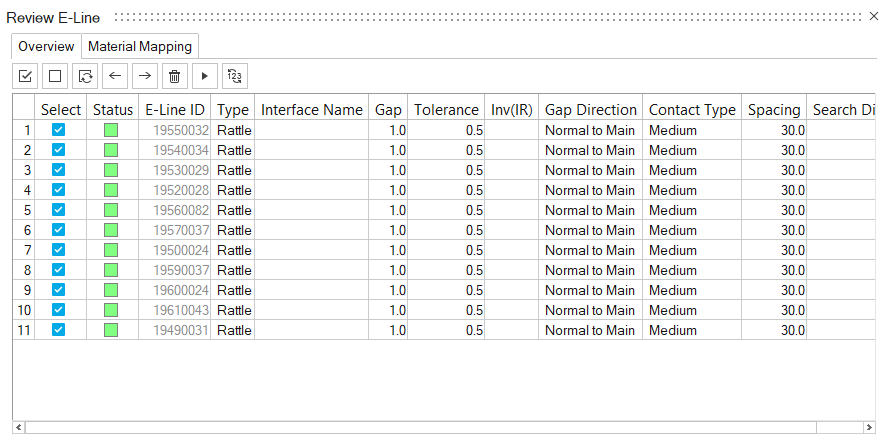Click the right arrow toolbar icon
The height and width of the screenshot is (447, 885).
point(145,75)
